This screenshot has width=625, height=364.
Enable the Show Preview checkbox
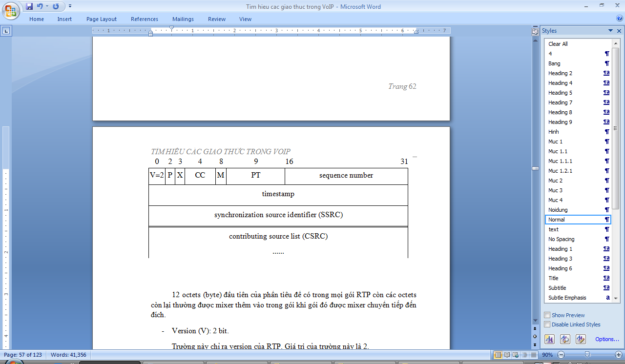click(547, 315)
